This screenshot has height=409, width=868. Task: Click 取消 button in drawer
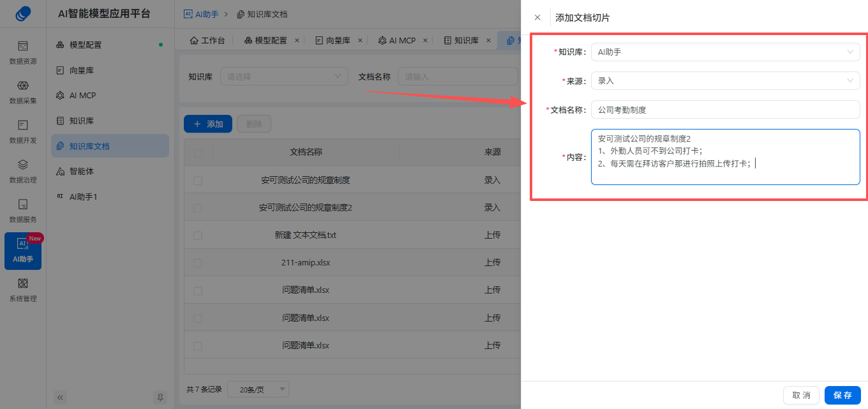coord(801,395)
